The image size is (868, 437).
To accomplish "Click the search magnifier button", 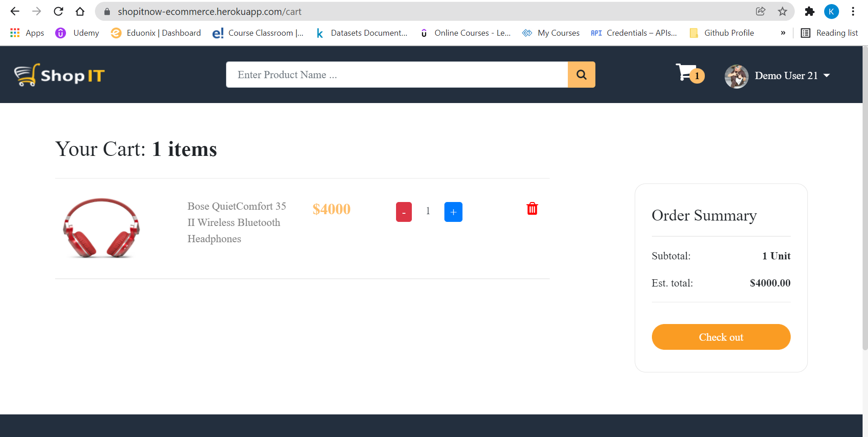I will tap(581, 75).
